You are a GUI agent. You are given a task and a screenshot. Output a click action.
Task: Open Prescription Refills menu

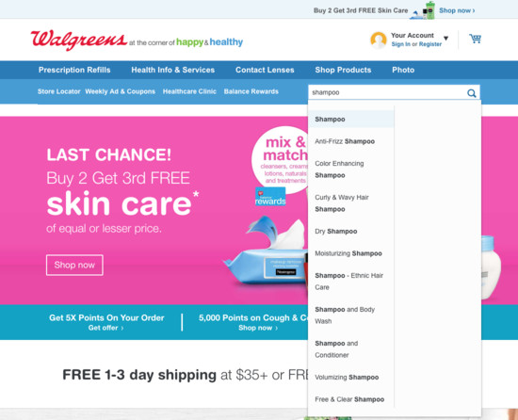tap(74, 70)
